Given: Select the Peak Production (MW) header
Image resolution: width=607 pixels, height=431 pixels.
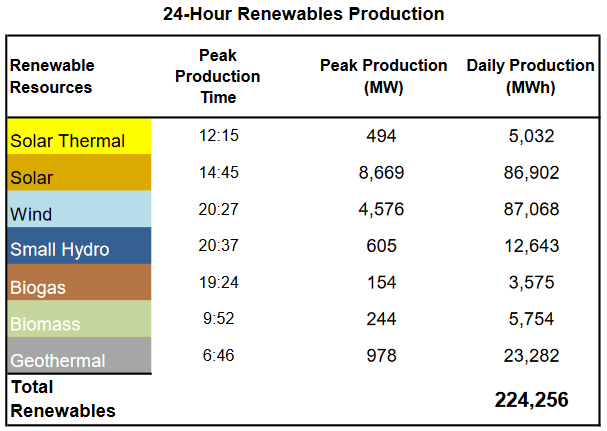Looking at the screenshot, I should 383,76.
